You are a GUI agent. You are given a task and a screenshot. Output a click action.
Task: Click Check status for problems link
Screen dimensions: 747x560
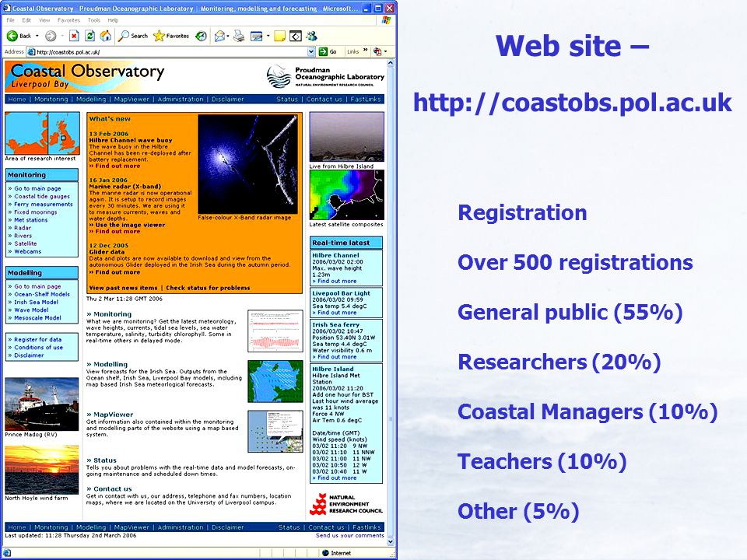208,288
